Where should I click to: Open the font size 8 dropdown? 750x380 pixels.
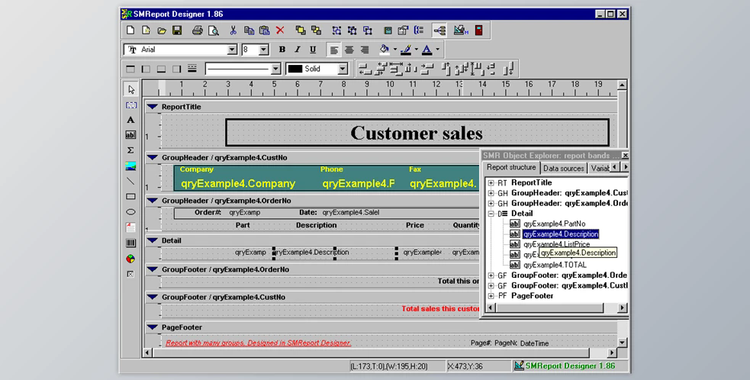click(x=264, y=50)
